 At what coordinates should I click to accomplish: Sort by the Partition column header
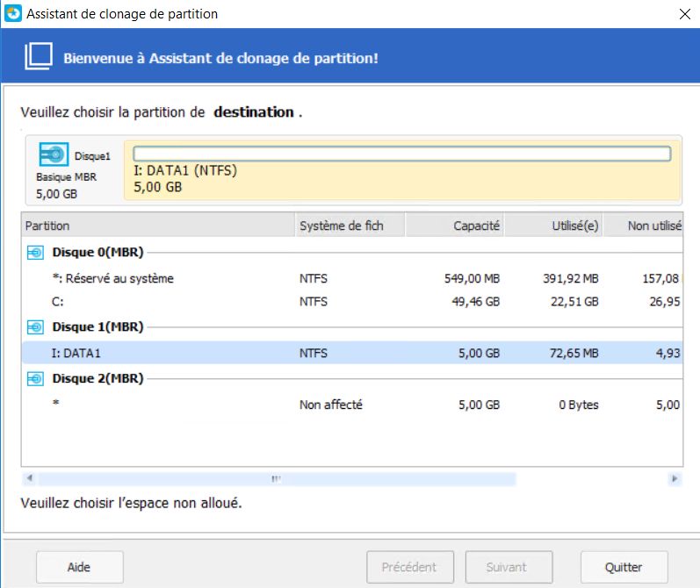coord(158,226)
